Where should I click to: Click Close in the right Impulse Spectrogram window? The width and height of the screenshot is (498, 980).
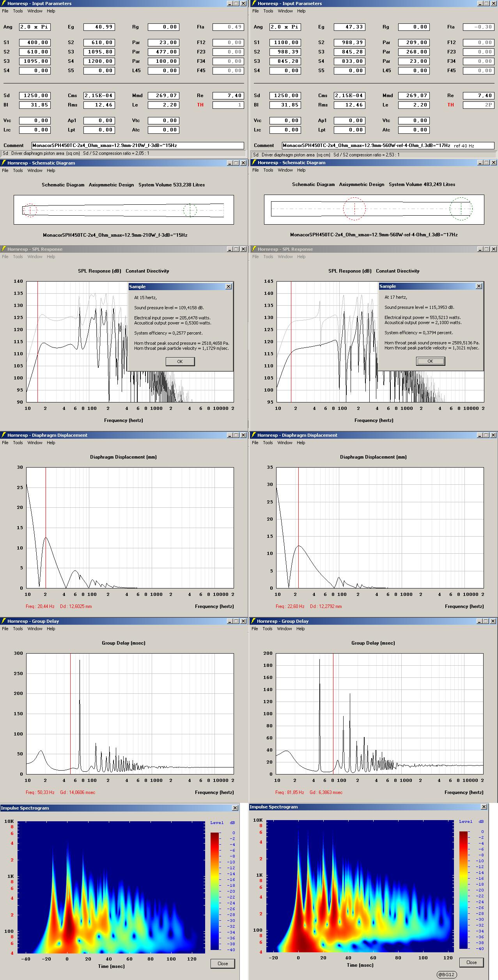pyautogui.click(x=471, y=962)
